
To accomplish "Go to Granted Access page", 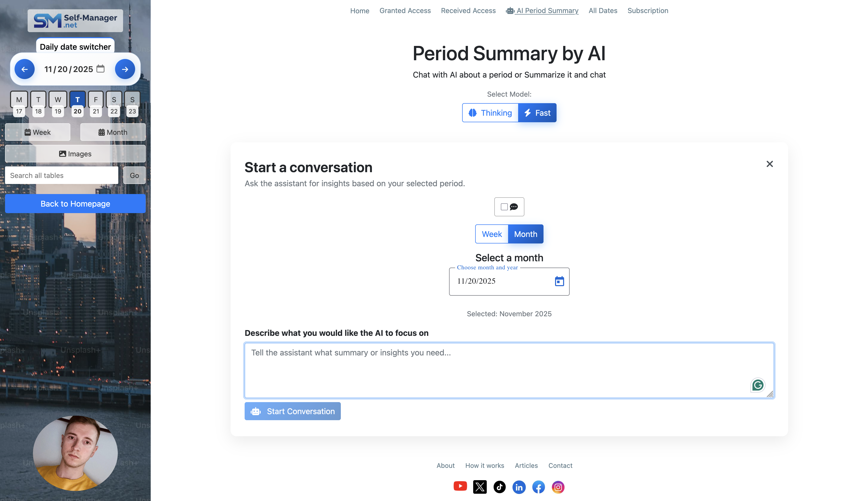I will tap(405, 11).
